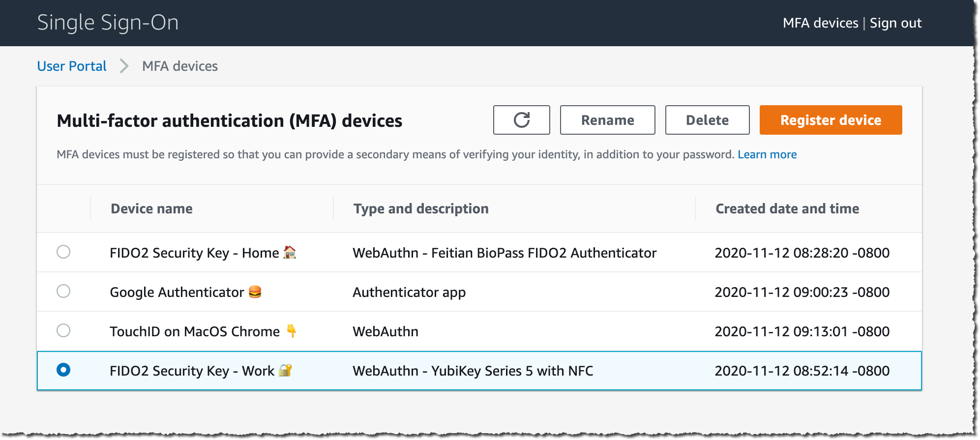Open MFA devices in the top navigation
Image resolution: width=980 pixels, height=440 pixels.
(820, 23)
